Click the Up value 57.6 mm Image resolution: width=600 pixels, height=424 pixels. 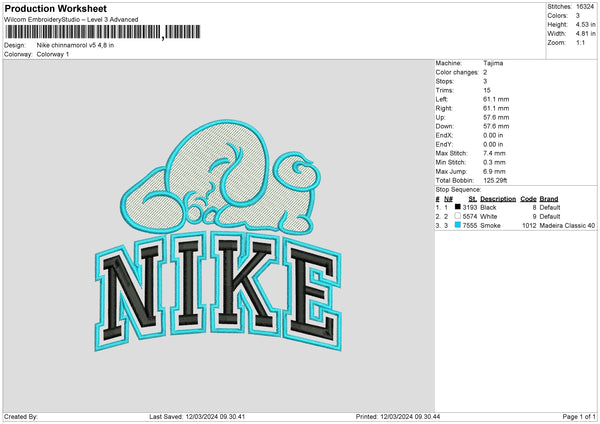496,117
